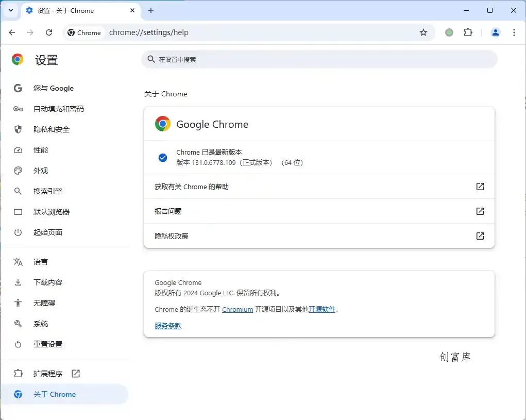
Task: Bookmark this page with the star icon
Action: [x=423, y=32]
